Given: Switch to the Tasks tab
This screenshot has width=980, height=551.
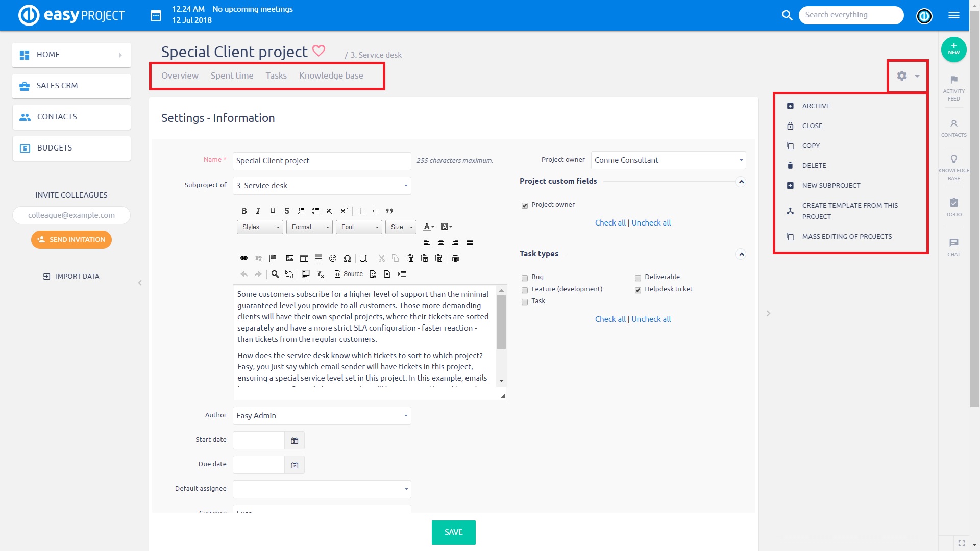Looking at the screenshot, I should (276, 76).
